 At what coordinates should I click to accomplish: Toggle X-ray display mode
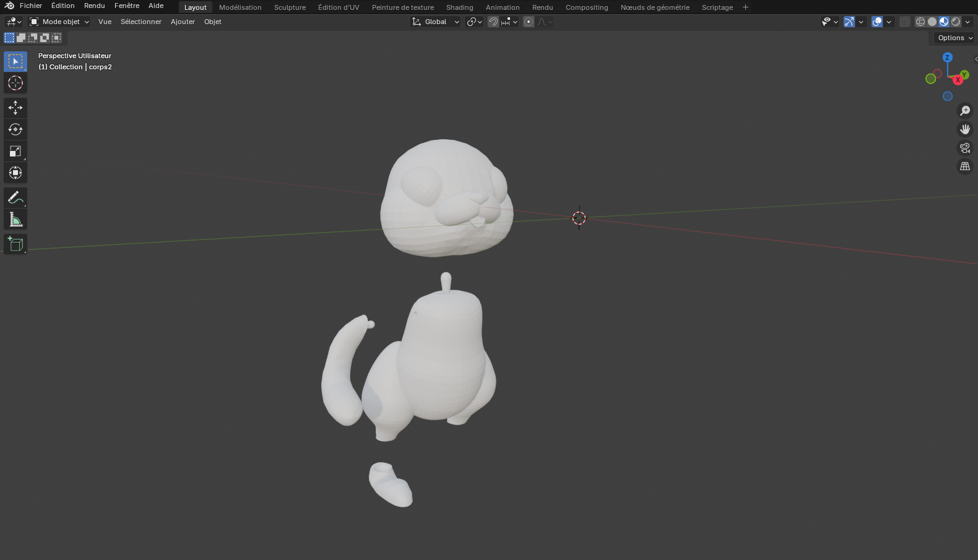pyautogui.click(x=904, y=22)
